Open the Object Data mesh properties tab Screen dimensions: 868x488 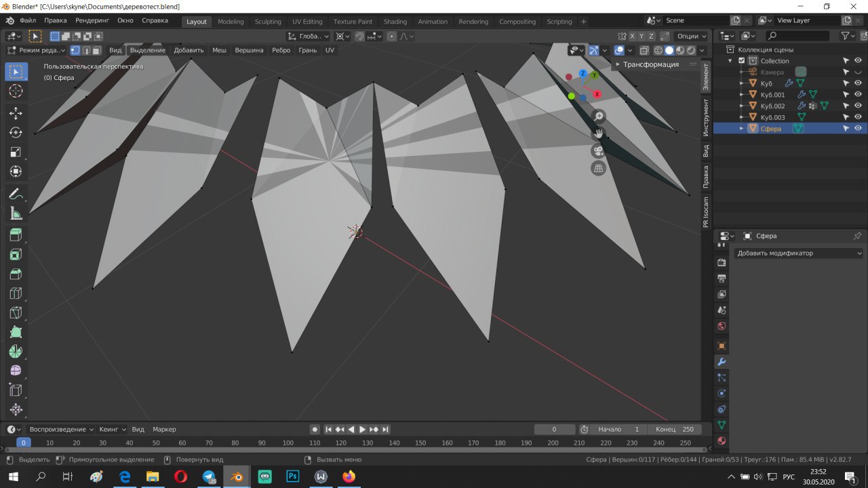coord(722,425)
